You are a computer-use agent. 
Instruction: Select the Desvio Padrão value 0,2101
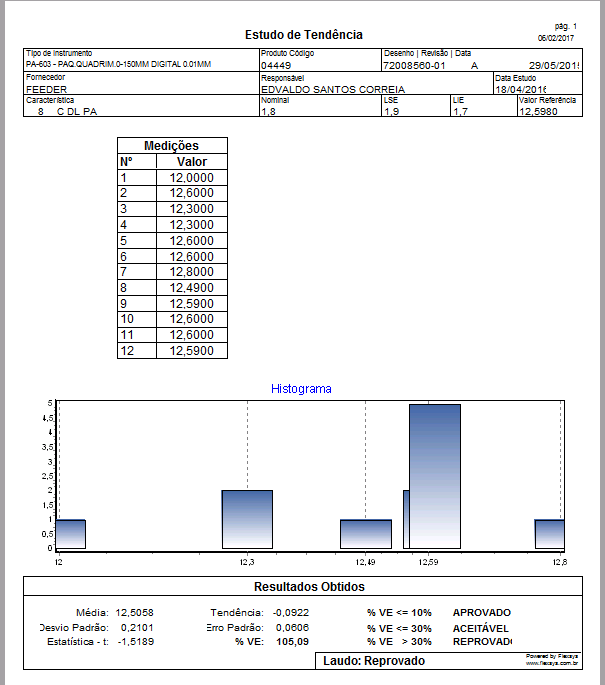click(137, 628)
